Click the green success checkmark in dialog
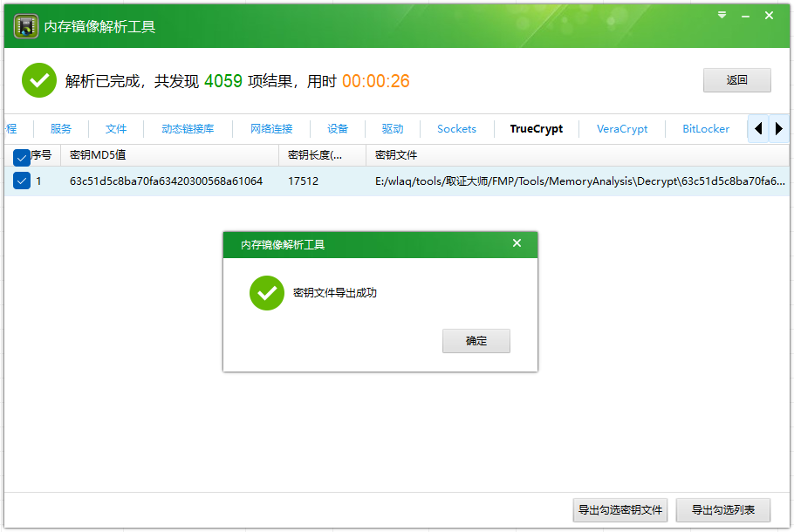The image size is (794, 532). click(267, 293)
